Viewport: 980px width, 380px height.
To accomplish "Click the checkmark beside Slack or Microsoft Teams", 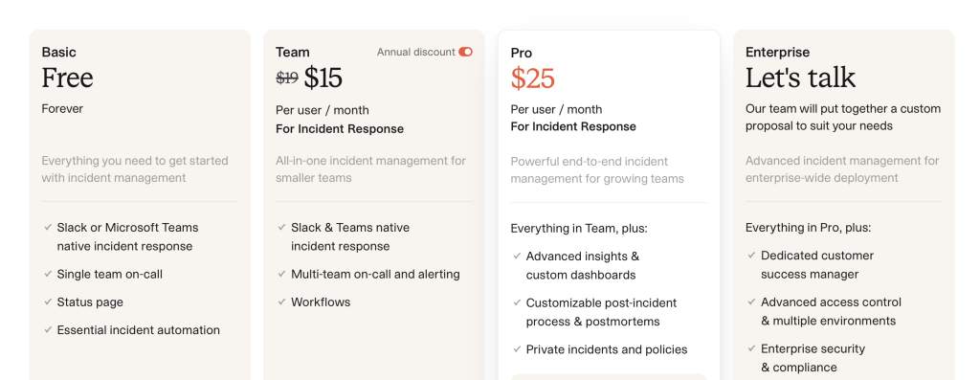I will click(x=48, y=228).
